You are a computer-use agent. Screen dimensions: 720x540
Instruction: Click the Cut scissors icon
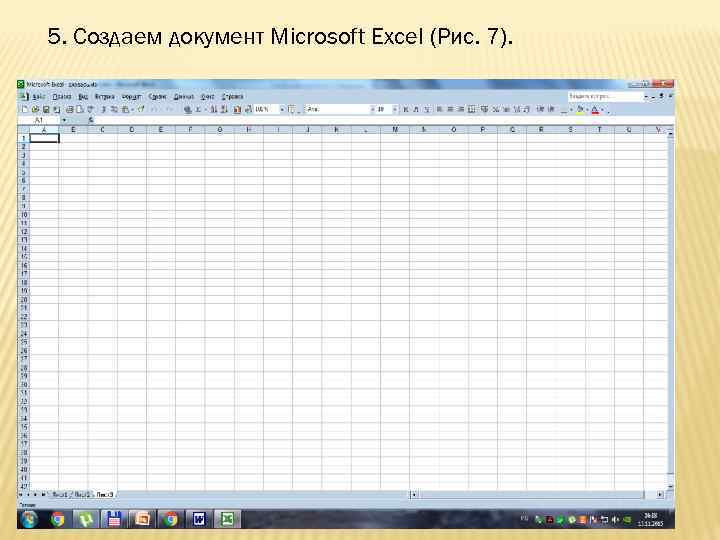pyautogui.click(x=103, y=109)
